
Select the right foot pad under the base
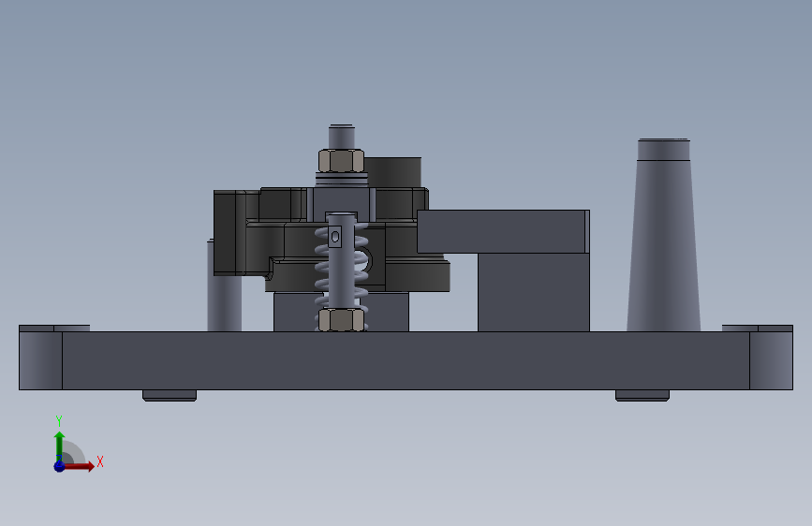coord(642,396)
